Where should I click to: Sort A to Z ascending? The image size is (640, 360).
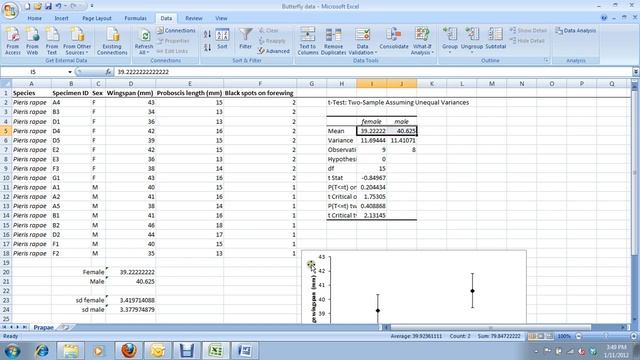coord(207,35)
